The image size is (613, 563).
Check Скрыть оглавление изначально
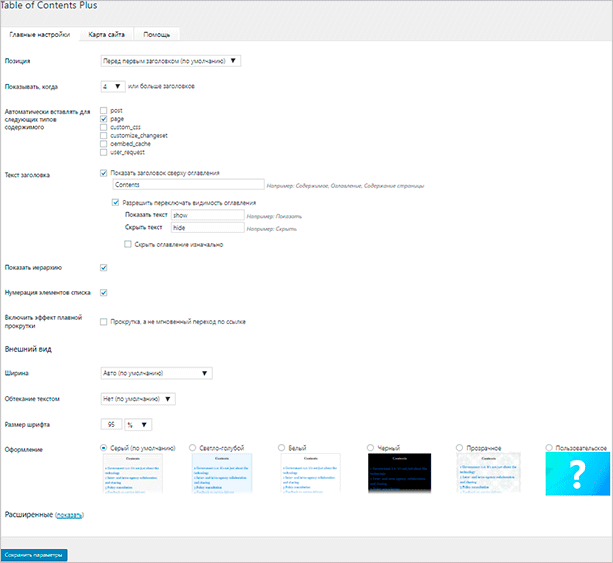[127, 244]
